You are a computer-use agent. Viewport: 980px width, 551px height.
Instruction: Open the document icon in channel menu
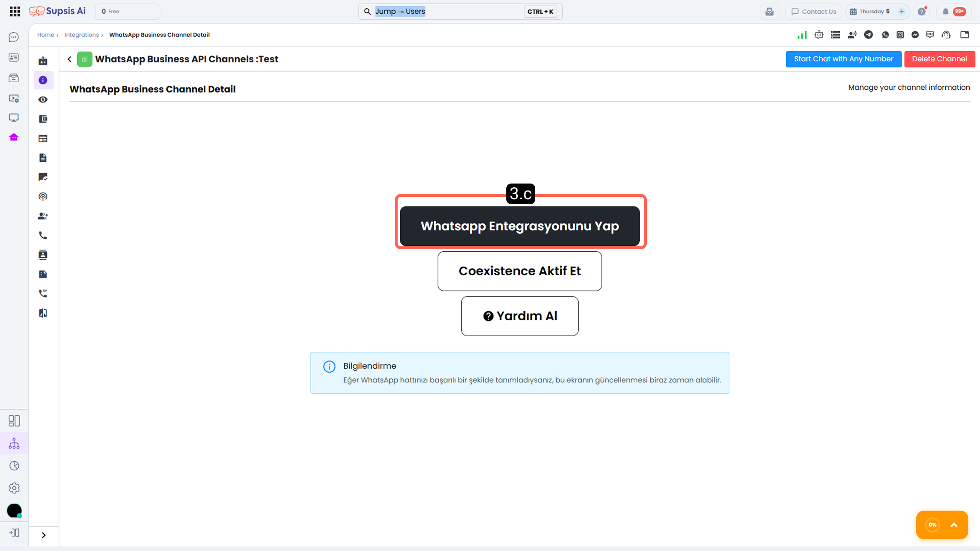43,158
